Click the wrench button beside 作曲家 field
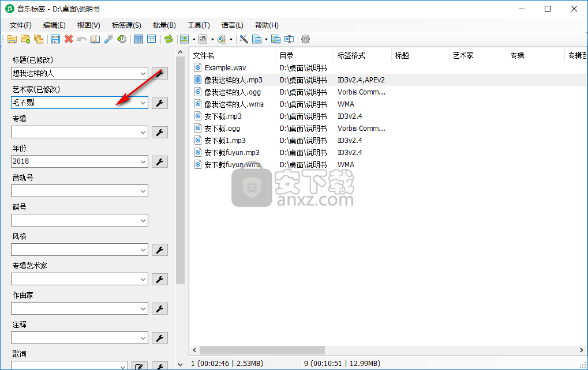 pyautogui.click(x=160, y=308)
